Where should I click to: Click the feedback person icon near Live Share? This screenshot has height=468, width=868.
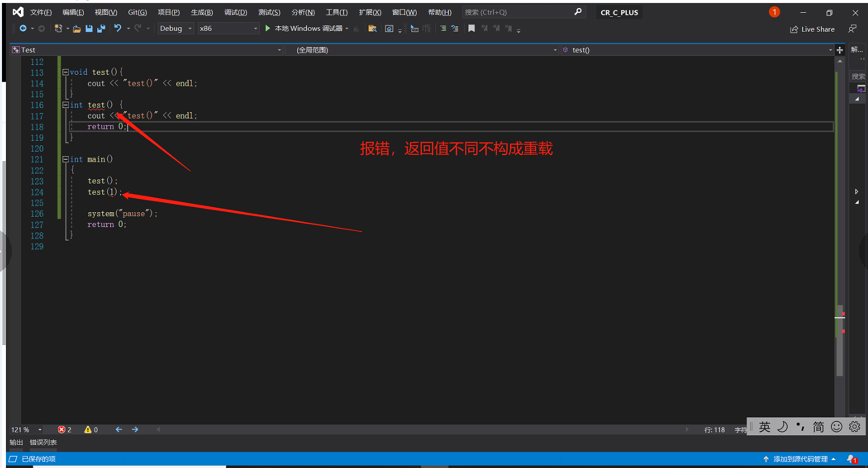(853, 29)
